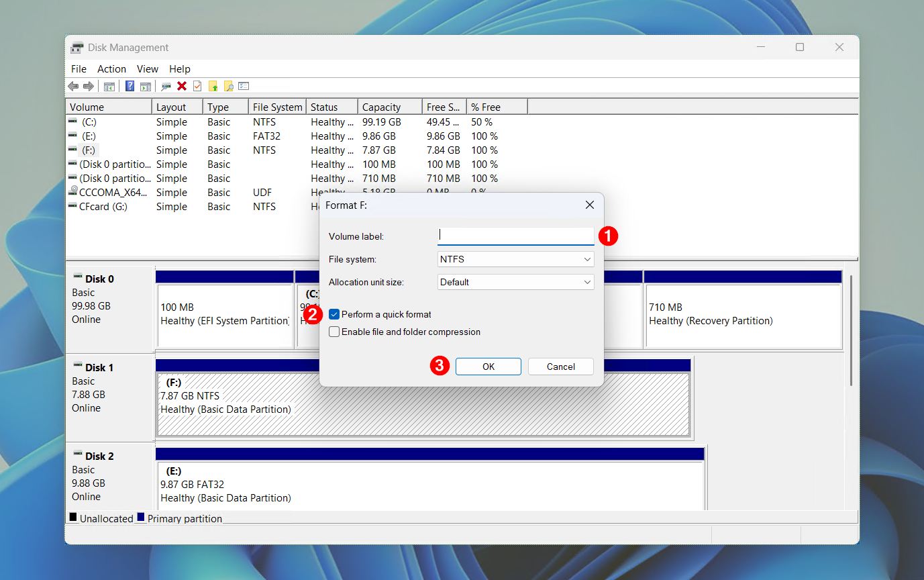Click the Cancel button in Format dialog
Screen dimensions: 924x580
560,367
